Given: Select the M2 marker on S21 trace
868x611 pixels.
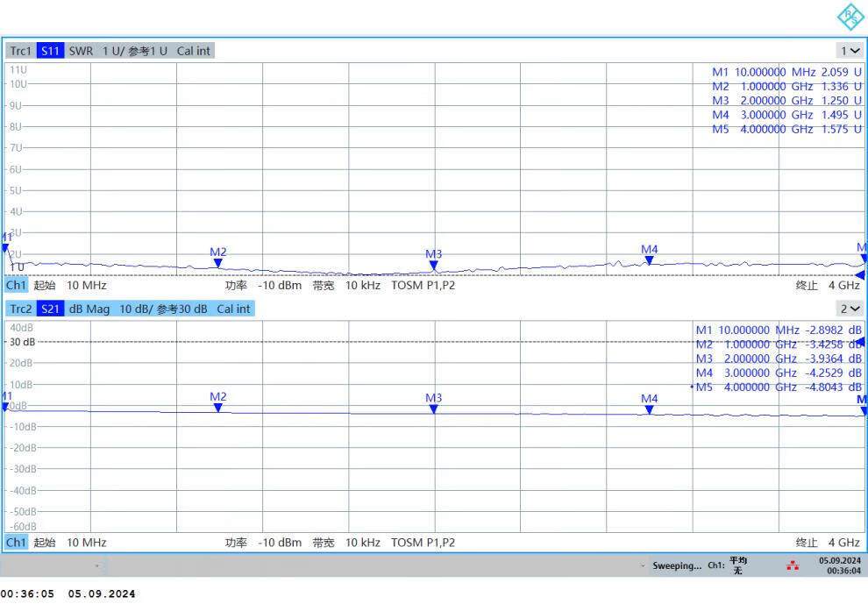Looking at the screenshot, I should (x=218, y=409).
